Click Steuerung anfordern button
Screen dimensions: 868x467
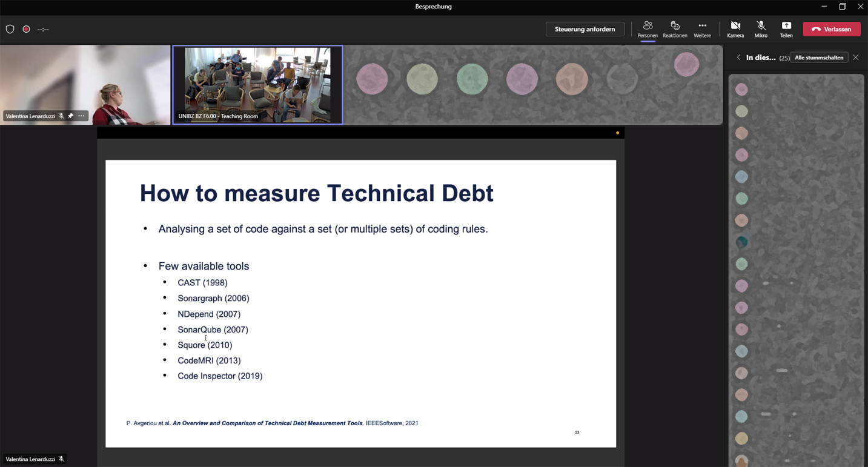pyautogui.click(x=585, y=29)
